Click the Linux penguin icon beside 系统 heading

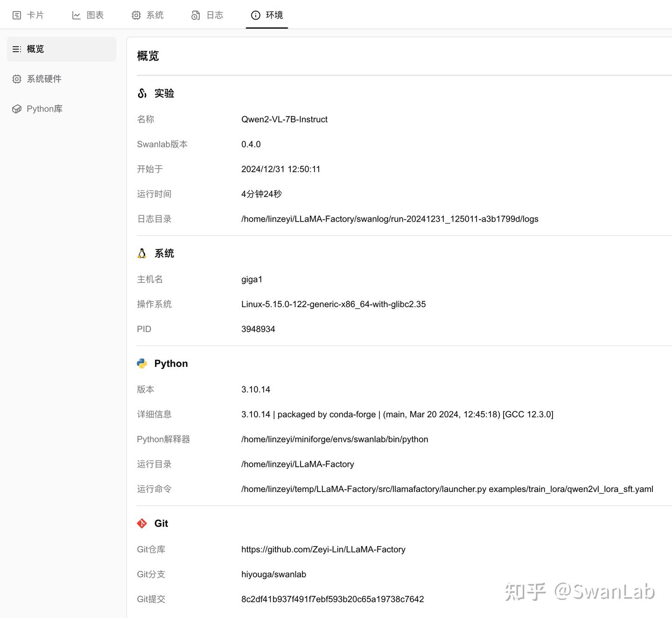[x=142, y=253]
